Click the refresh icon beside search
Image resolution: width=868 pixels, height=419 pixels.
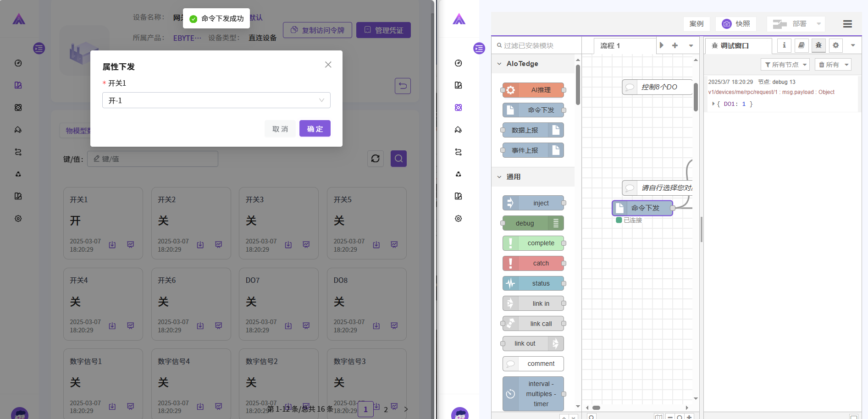click(x=376, y=159)
